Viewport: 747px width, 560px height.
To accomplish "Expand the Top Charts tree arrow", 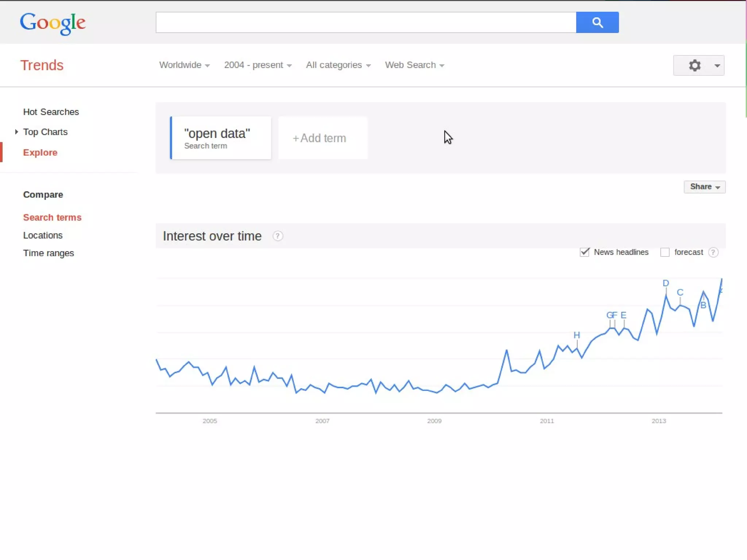I will (x=16, y=132).
